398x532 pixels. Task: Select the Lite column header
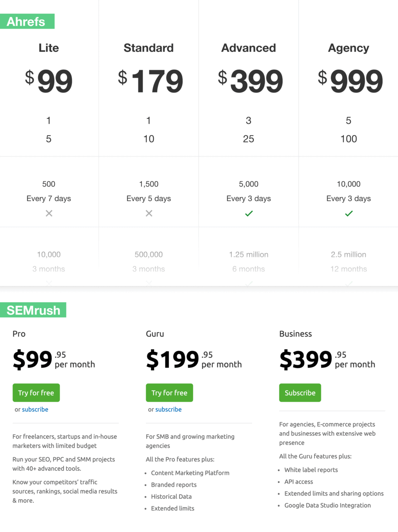click(x=49, y=48)
